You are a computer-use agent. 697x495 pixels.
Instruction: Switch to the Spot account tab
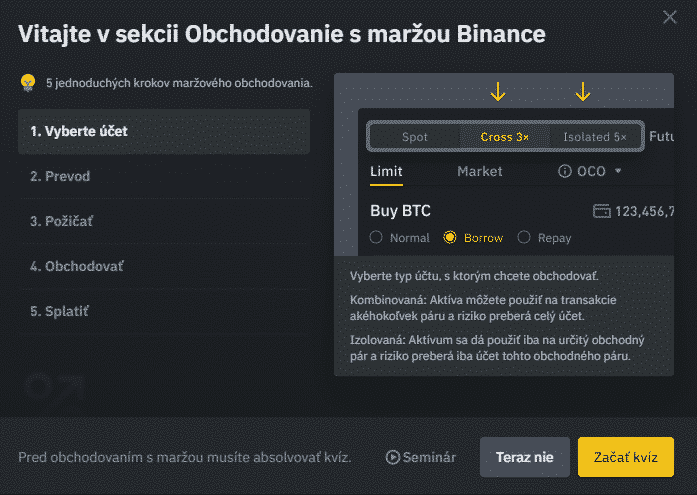tap(414, 136)
